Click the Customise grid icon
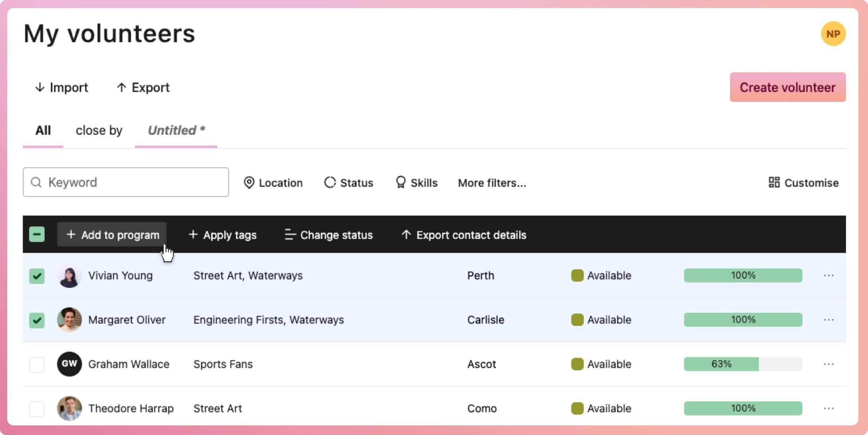The image size is (868, 435). tap(774, 183)
